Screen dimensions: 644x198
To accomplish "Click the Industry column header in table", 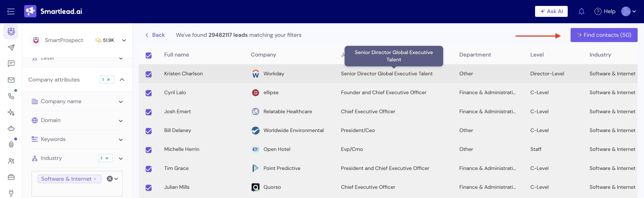I will click(x=600, y=55).
